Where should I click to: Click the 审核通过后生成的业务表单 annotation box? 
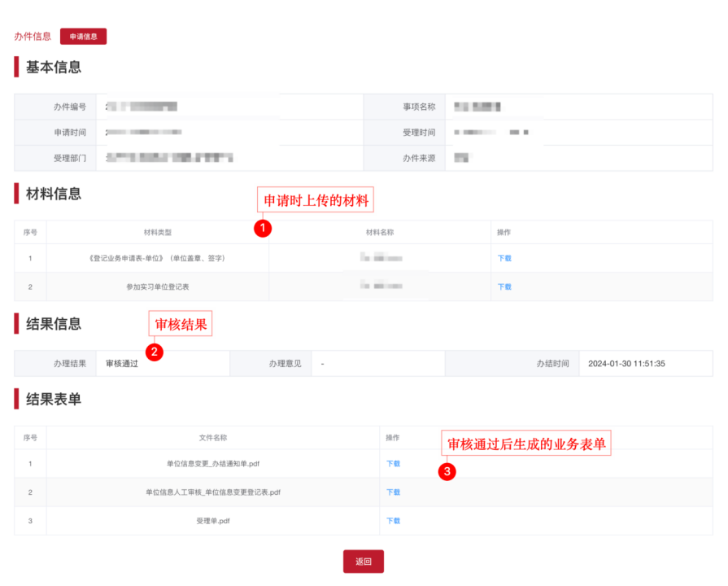tap(526, 444)
